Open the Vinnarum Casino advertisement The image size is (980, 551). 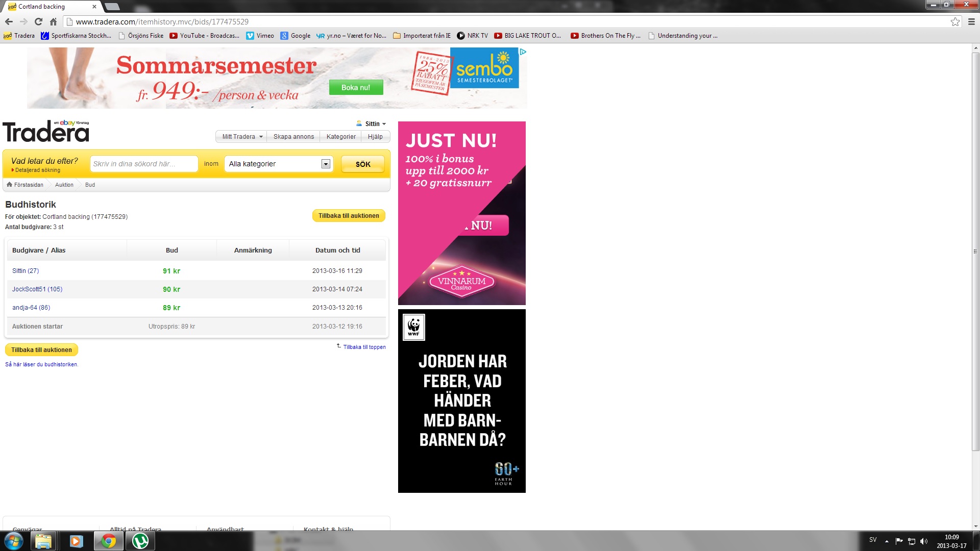(x=462, y=213)
